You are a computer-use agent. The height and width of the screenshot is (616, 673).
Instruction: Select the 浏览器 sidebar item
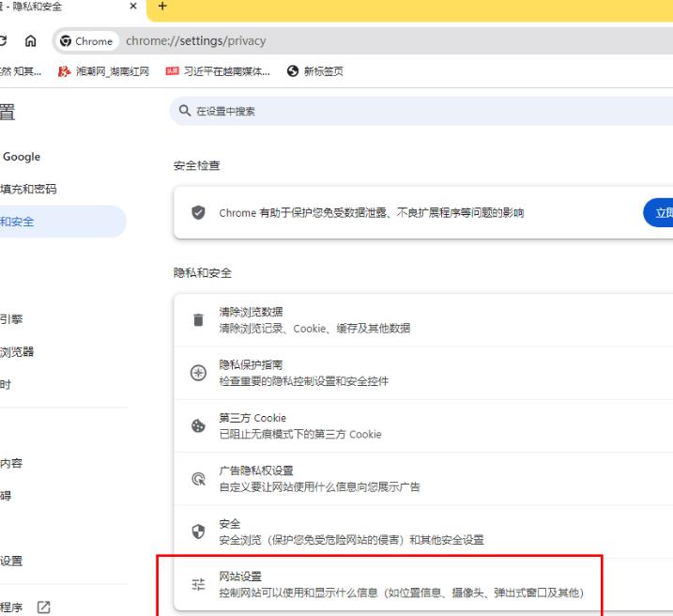point(17,351)
